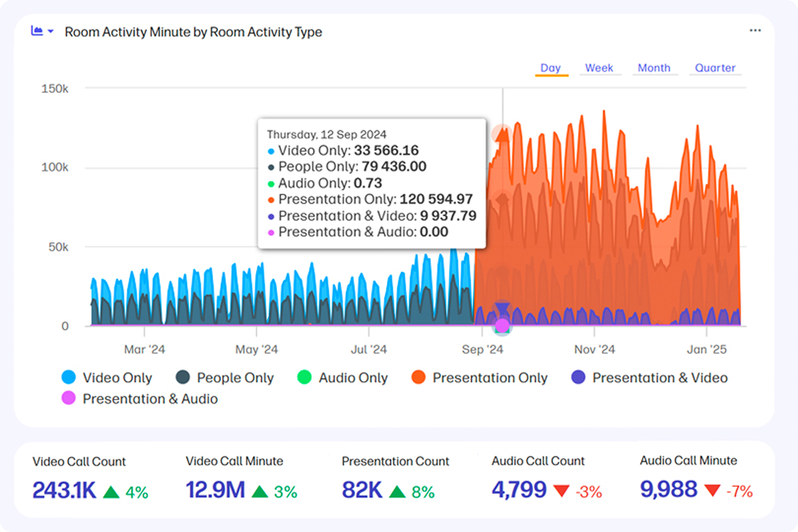Image resolution: width=798 pixels, height=532 pixels.
Task: Expand the chart type dropdown arrow
Action: [50, 32]
